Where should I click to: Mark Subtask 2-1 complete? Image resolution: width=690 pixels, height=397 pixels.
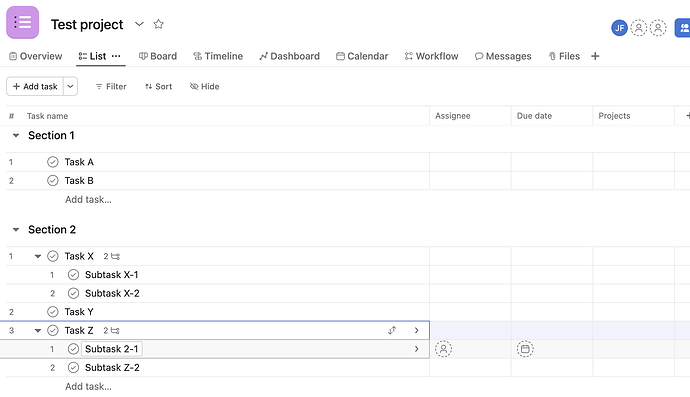pos(73,349)
